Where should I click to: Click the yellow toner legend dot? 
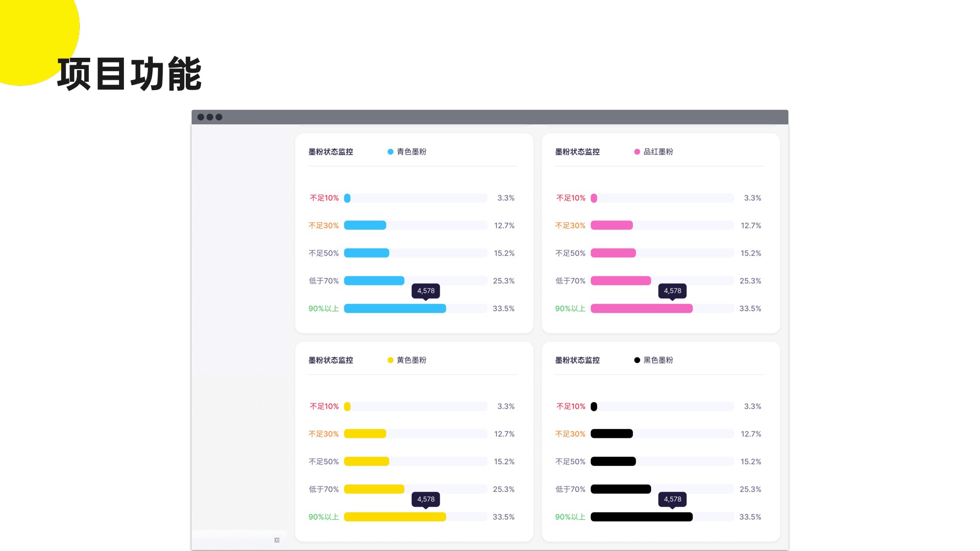tap(391, 360)
